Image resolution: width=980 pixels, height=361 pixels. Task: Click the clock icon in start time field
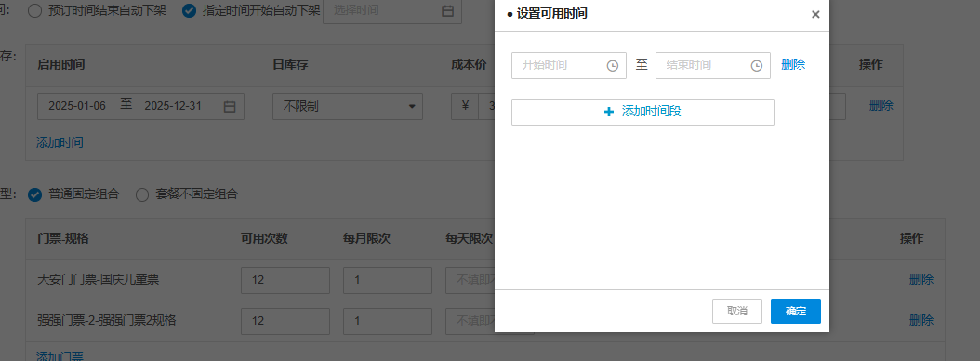pyautogui.click(x=613, y=66)
